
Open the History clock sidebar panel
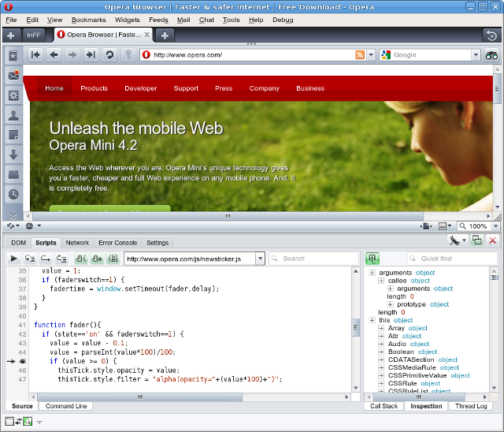point(13,194)
